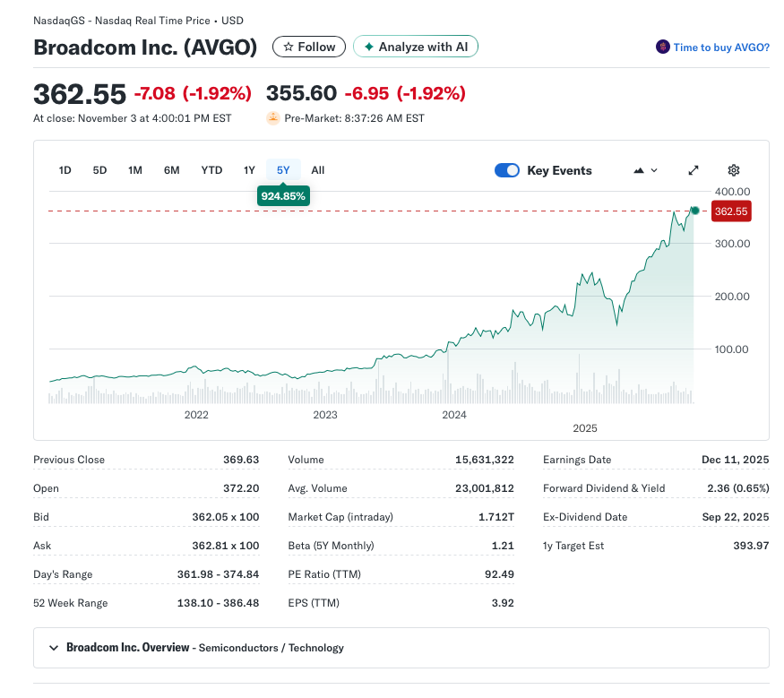
Task: Click the star icon in Follow button
Action: 288,47
